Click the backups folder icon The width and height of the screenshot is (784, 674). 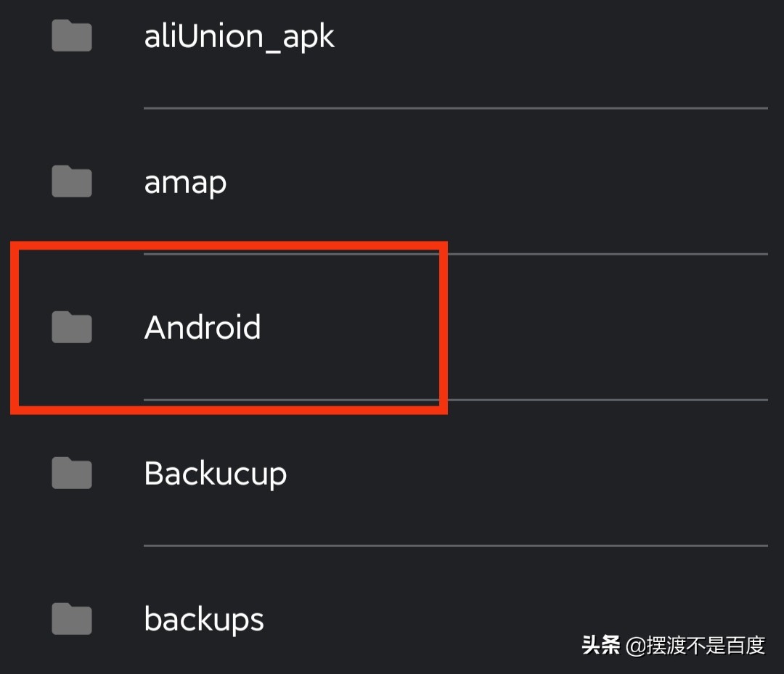[x=70, y=619]
